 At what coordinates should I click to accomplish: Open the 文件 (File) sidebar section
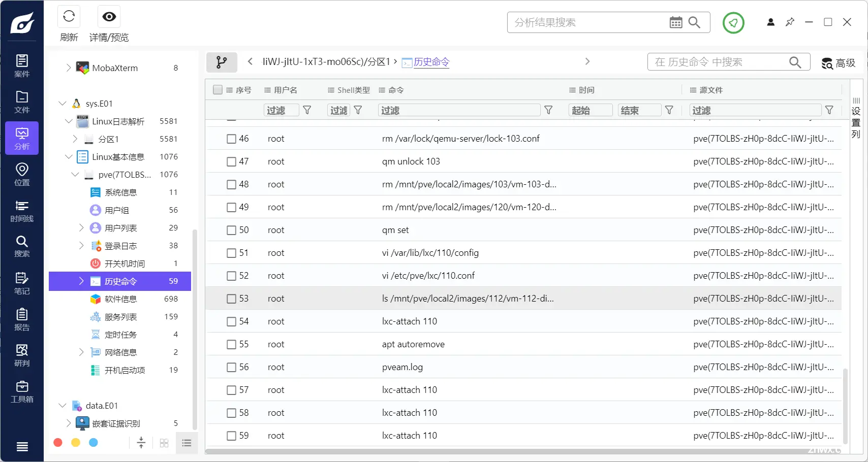tap(22, 102)
